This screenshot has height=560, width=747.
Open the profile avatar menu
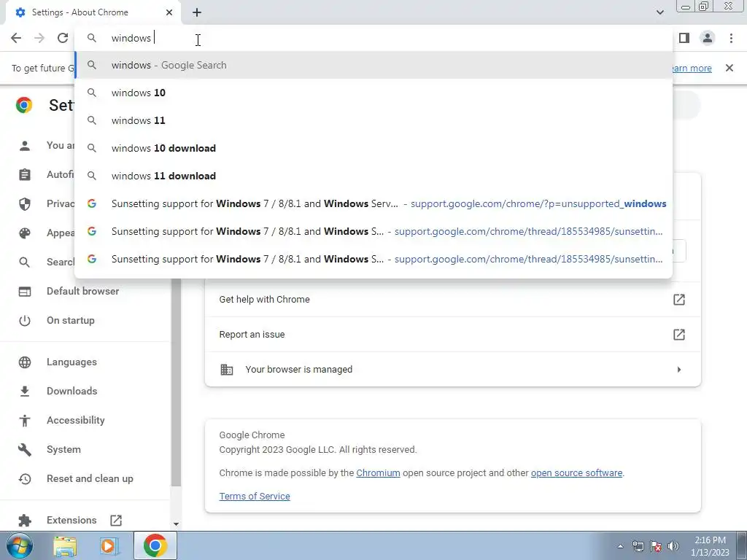(x=708, y=38)
